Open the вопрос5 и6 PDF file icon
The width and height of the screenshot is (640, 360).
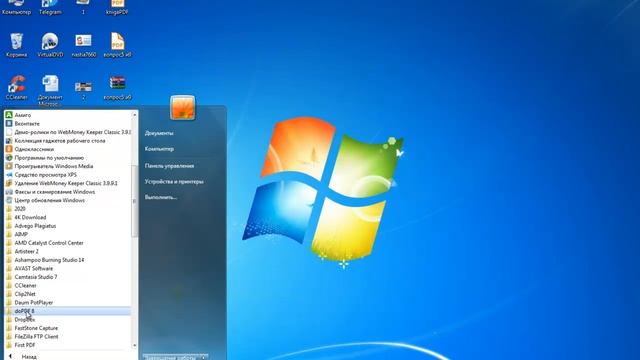coord(117,45)
